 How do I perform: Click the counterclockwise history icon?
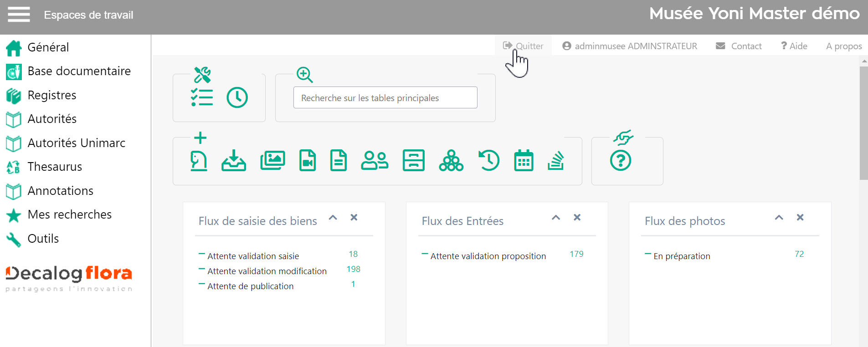tap(489, 161)
